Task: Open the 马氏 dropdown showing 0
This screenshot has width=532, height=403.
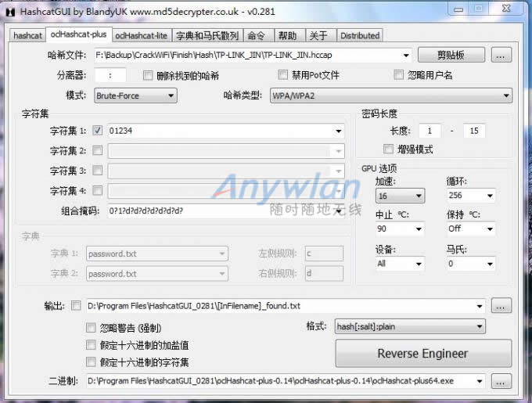Action: click(x=471, y=264)
